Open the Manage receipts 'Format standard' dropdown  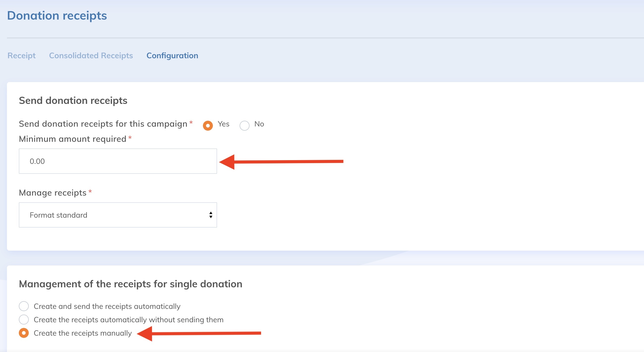[x=118, y=215]
